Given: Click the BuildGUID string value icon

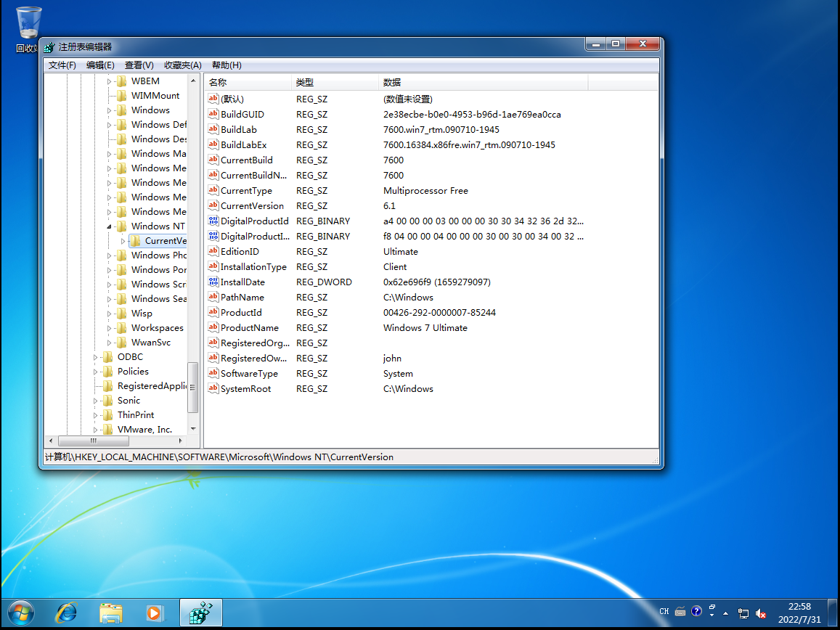Looking at the screenshot, I should click(213, 114).
